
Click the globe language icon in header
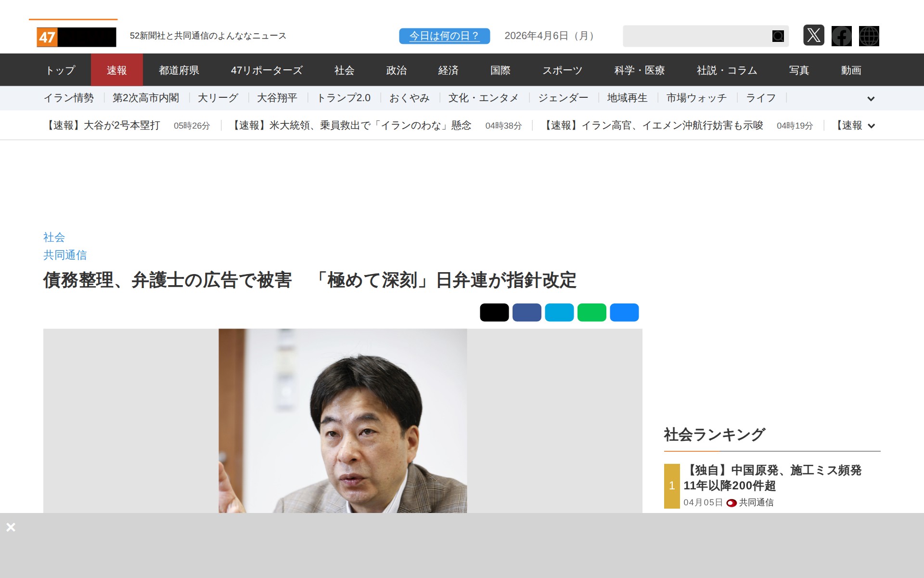pyautogui.click(x=869, y=36)
